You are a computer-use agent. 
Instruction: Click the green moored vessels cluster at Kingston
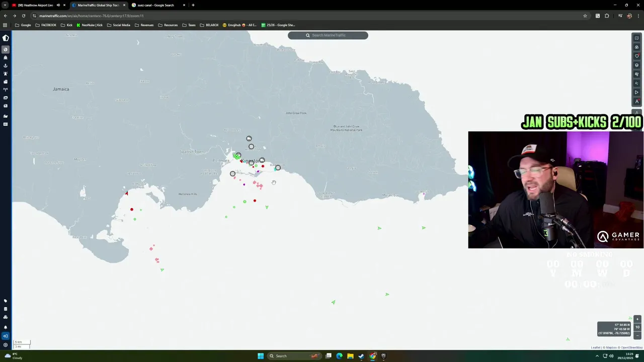click(x=236, y=157)
